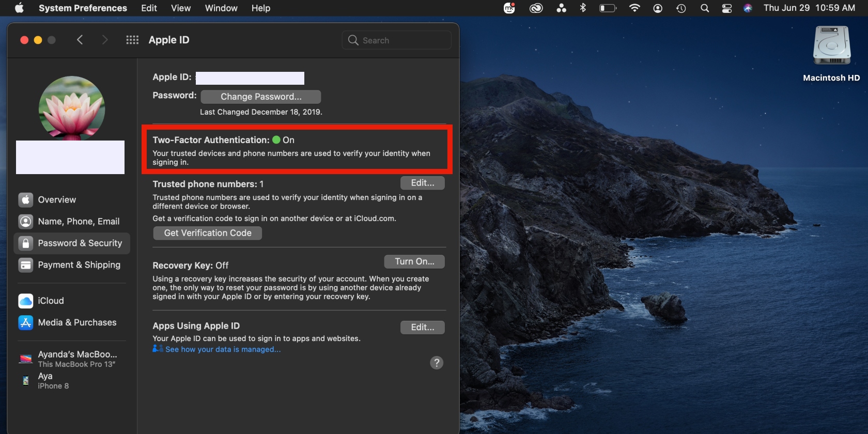868x434 pixels.
Task: Open the Help menu
Action: [261, 8]
